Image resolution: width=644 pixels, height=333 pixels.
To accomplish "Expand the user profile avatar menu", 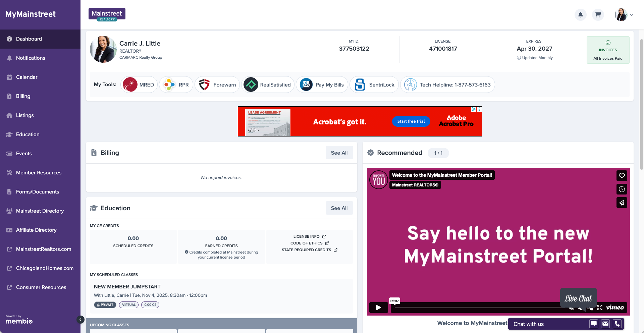I will [624, 15].
